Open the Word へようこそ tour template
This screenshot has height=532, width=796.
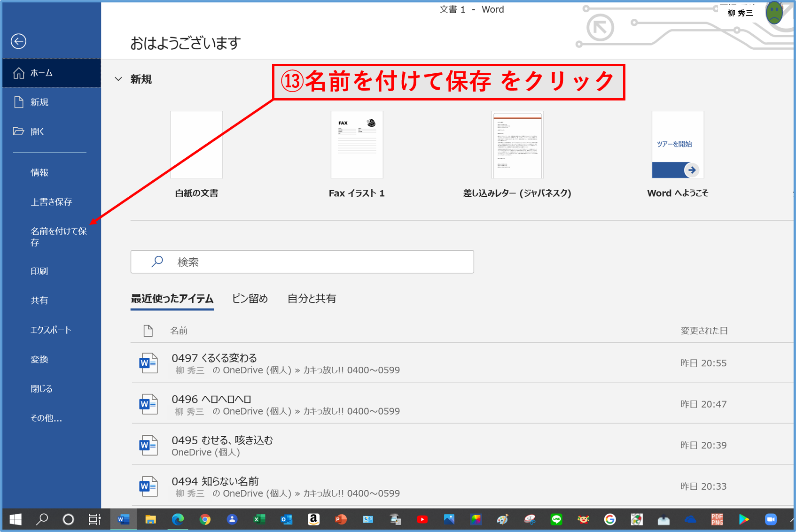678,154
